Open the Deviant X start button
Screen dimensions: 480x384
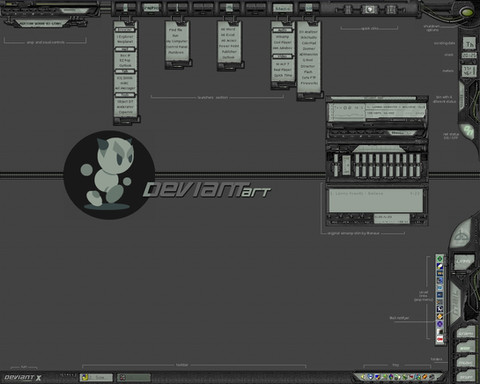[23, 377]
